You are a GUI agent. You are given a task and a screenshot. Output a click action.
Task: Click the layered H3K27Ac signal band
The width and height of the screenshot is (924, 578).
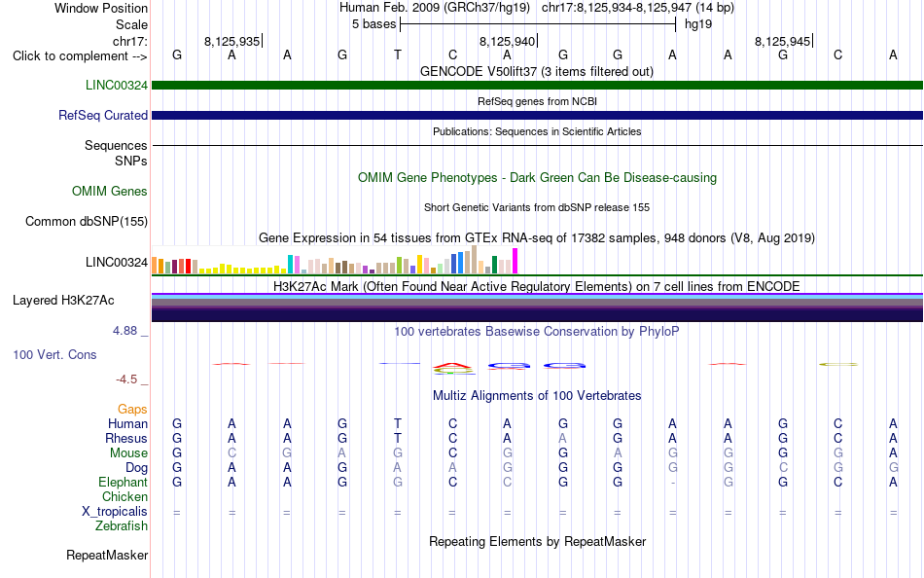tap(537, 307)
